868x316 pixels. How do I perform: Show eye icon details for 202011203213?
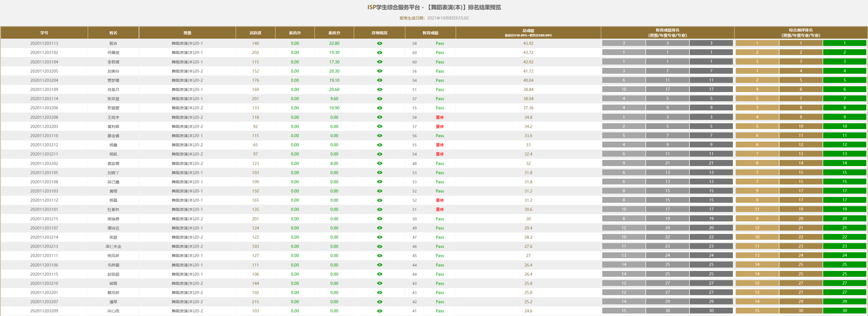click(379, 246)
